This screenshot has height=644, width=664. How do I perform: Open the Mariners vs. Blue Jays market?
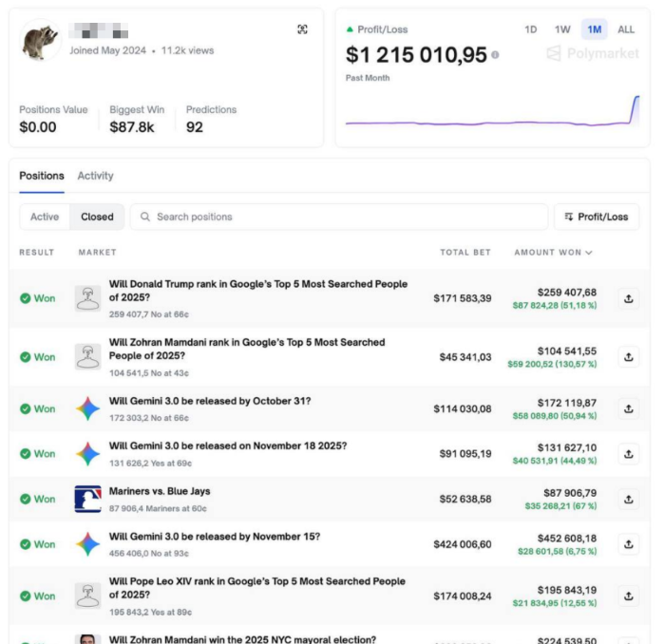coord(160,491)
